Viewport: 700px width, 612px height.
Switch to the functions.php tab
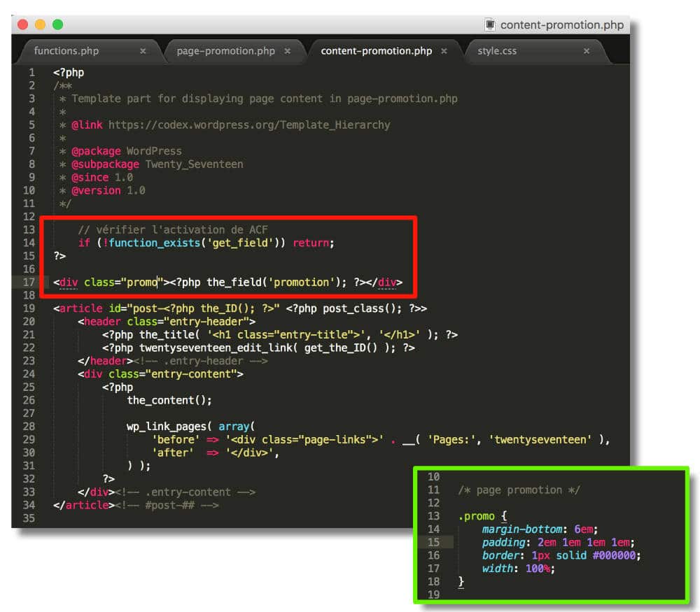tap(66, 51)
